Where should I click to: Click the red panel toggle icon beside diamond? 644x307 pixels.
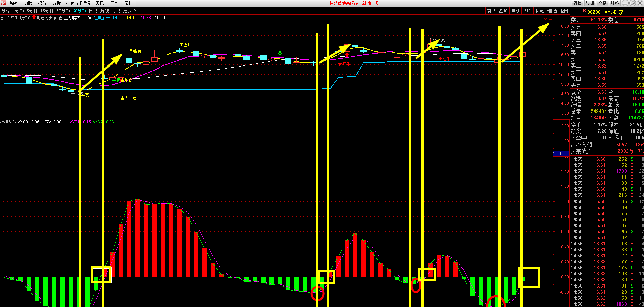[550, 18]
